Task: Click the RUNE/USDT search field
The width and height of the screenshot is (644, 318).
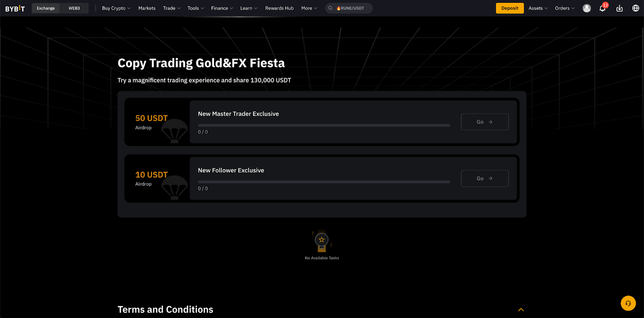Action: click(349, 8)
